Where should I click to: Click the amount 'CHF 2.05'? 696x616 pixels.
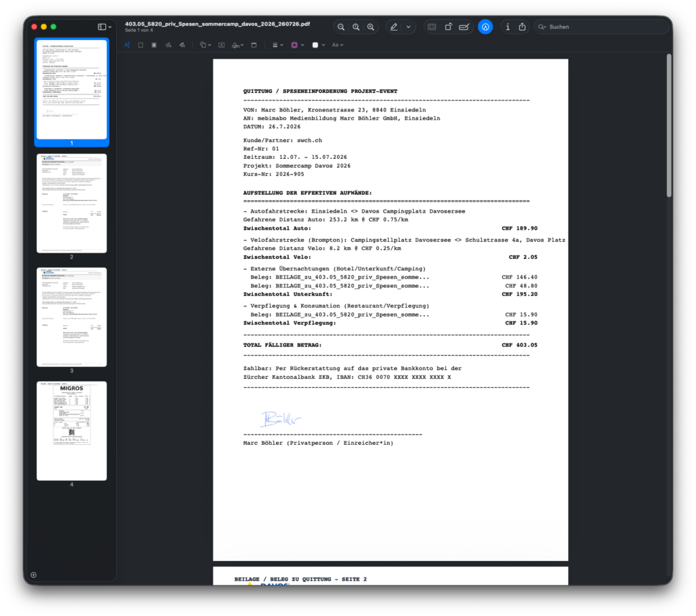(523, 257)
